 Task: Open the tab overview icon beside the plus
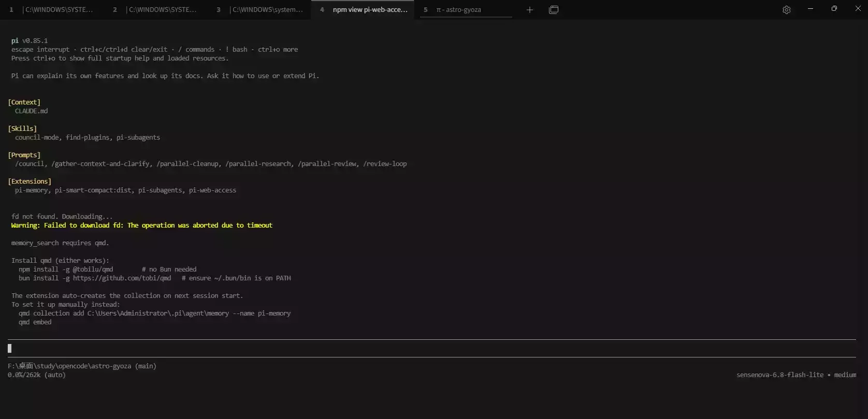[554, 10]
